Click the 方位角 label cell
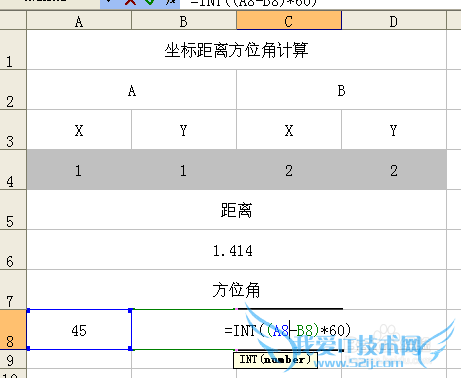 click(x=236, y=290)
